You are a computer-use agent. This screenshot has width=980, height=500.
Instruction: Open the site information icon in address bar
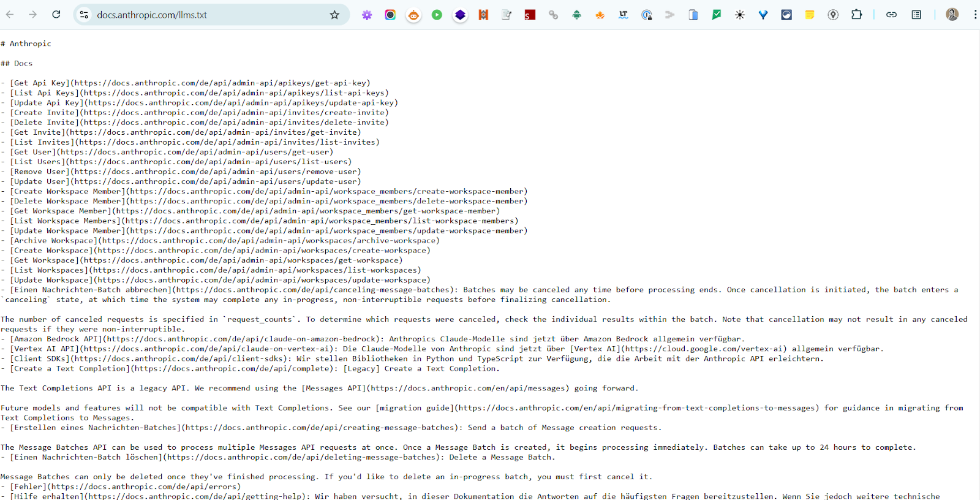coord(85,15)
